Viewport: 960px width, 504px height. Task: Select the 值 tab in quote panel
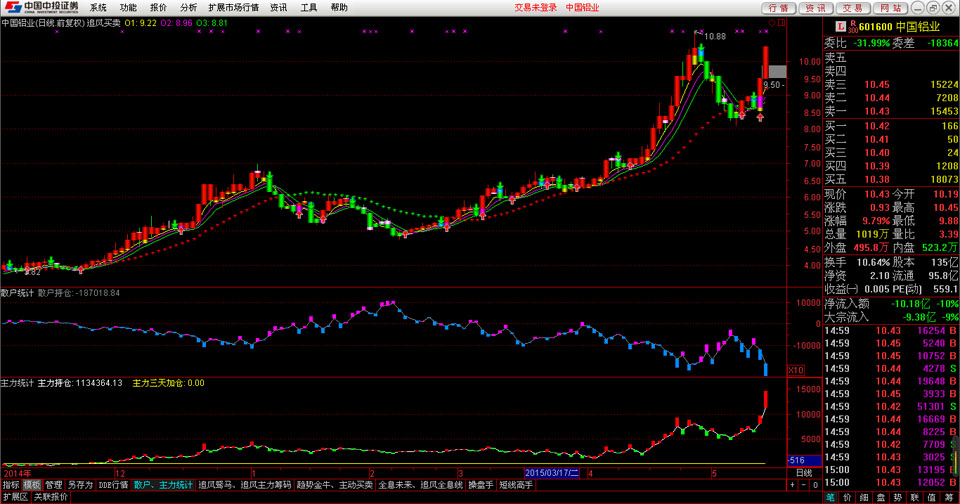(932, 498)
